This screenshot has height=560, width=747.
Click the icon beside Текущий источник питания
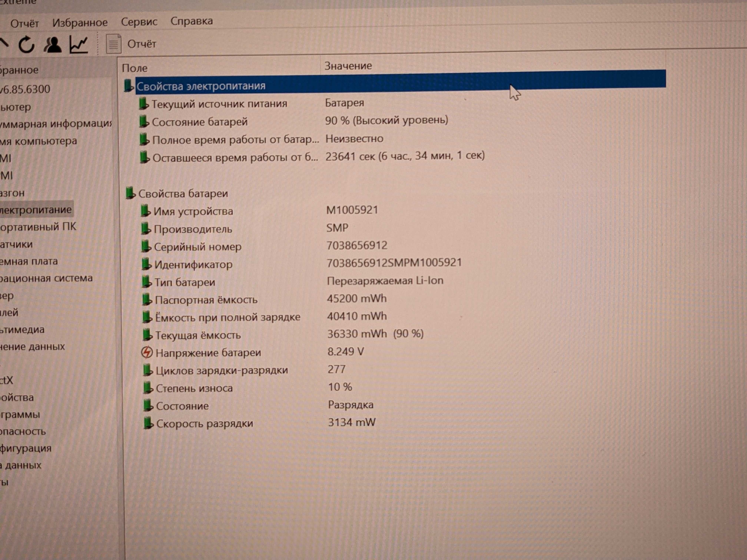click(x=144, y=104)
